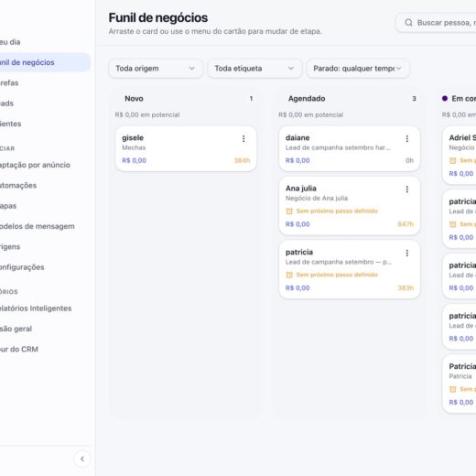This screenshot has height=476, width=476.
Task: Click the 0h time on daiane card
Action: 409,160
